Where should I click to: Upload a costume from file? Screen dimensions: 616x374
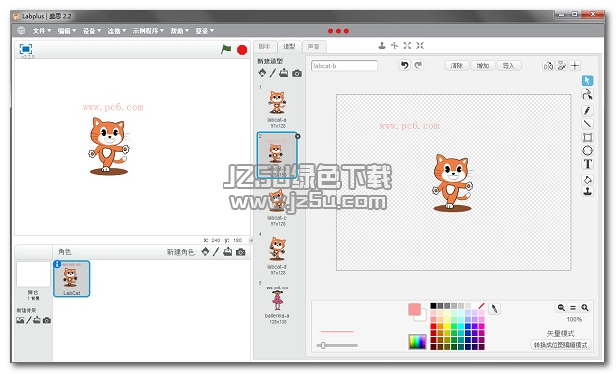pos(284,73)
